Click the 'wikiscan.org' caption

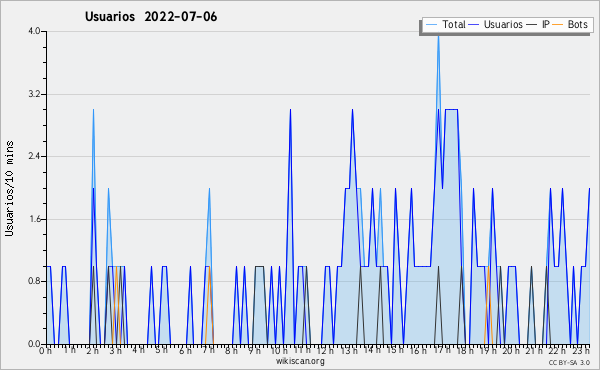(300, 361)
